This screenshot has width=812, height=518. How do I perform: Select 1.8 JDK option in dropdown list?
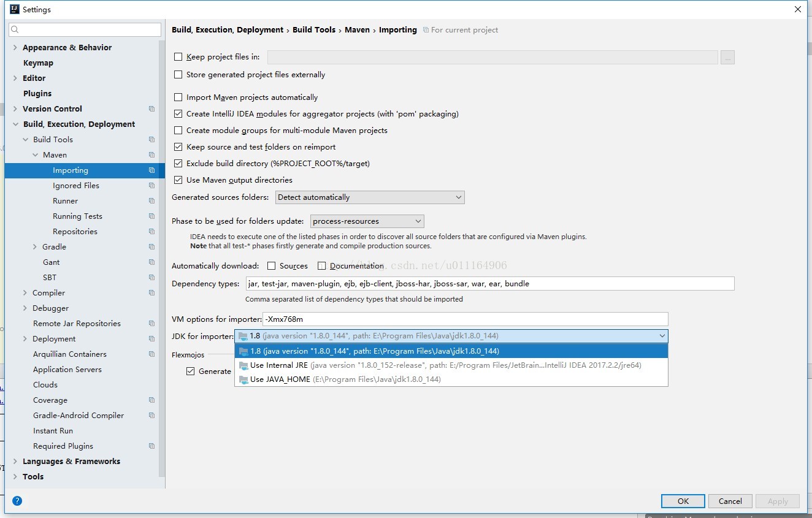451,351
